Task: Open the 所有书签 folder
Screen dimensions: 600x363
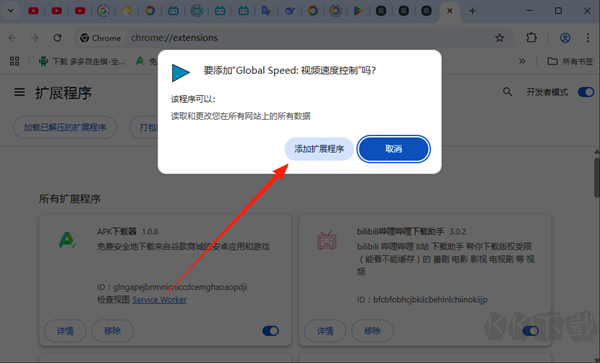Action: coord(570,61)
